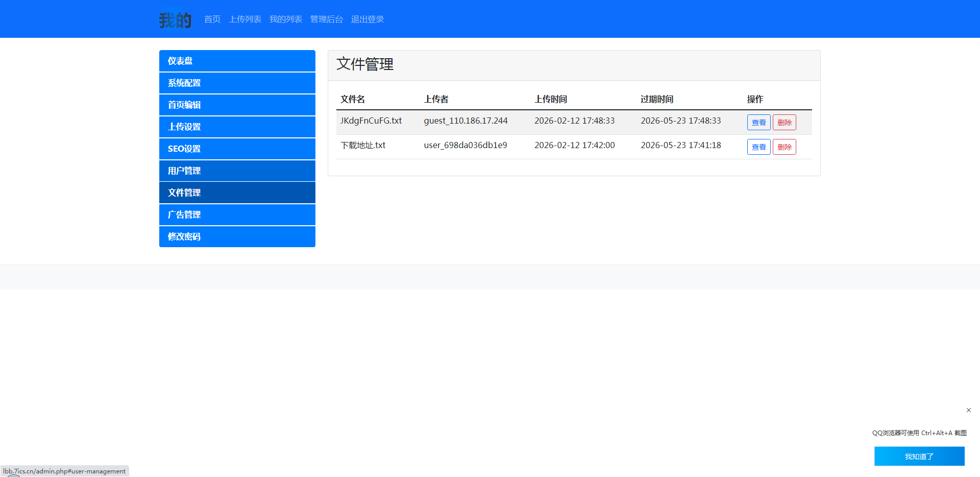This screenshot has width=980, height=477.
Task: Click 退出登录 to log out
Action: tap(367, 19)
